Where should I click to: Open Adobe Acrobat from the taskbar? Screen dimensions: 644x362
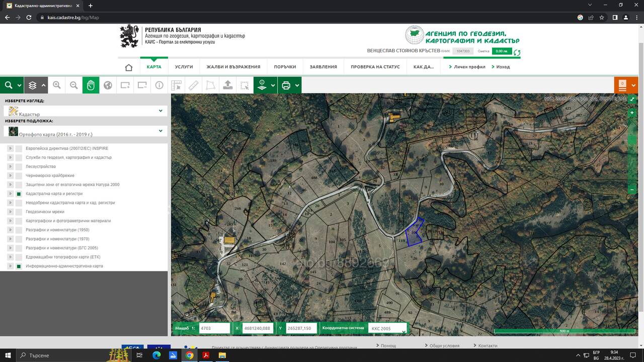pyautogui.click(x=206, y=355)
